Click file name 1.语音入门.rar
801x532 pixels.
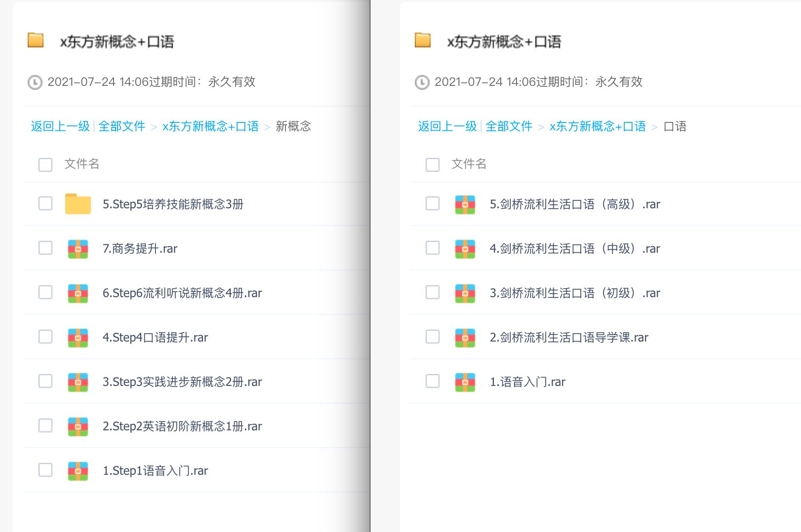coord(527,382)
